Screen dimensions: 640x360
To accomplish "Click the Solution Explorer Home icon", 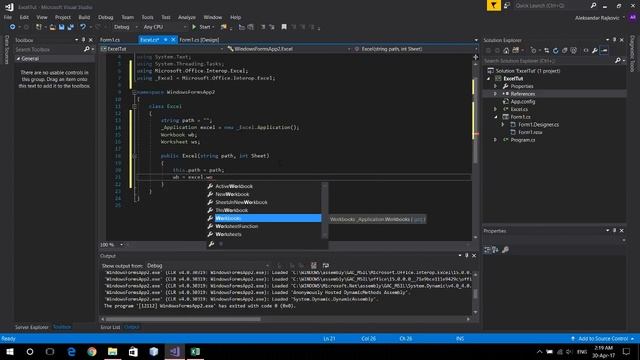I will pyautogui.click(x=506, y=51).
